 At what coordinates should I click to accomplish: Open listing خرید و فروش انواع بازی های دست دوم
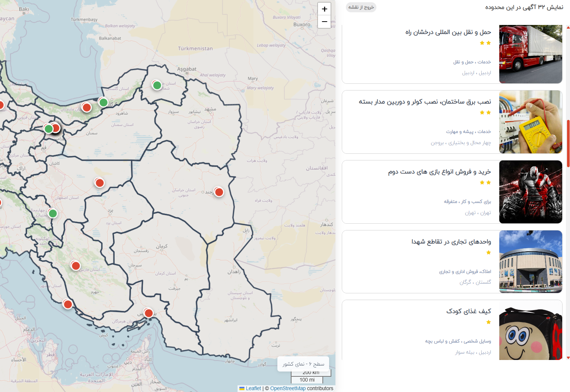(x=439, y=172)
